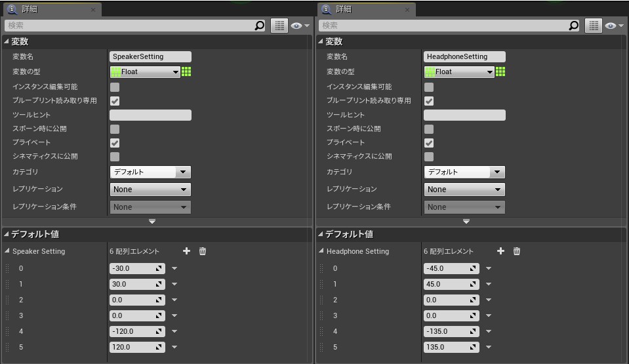Uncheck プライベート checkbox for HeadphoneSetting
The height and width of the screenshot is (364, 629).
pyautogui.click(x=429, y=143)
